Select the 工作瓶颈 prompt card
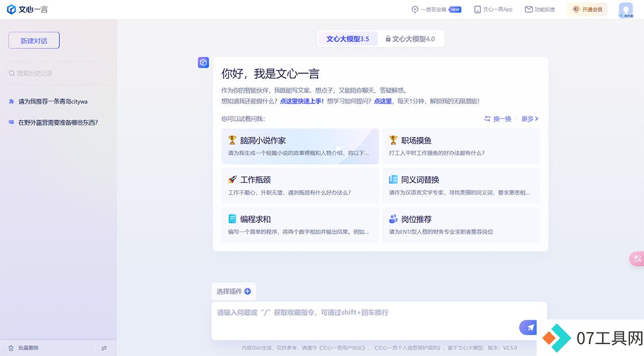Image resolution: width=644 pixels, height=356 pixels. (x=300, y=186)
